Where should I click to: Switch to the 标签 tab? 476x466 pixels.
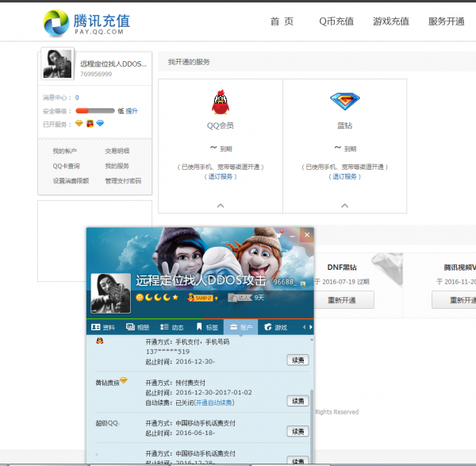coord(207,327)
